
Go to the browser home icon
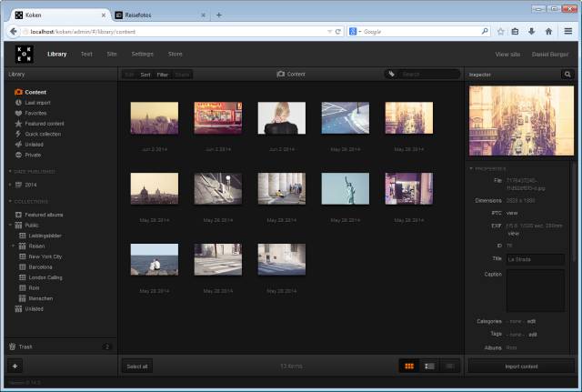coord(548,32)
